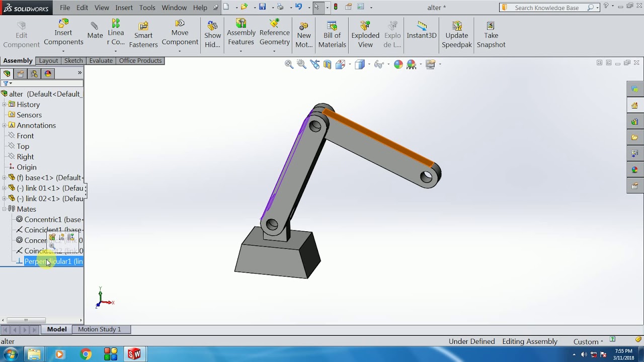The height and width of the screenshot is (362, 644).
Task: Switch to Motion Study 1 tab
Action: (x=99, y=329)
